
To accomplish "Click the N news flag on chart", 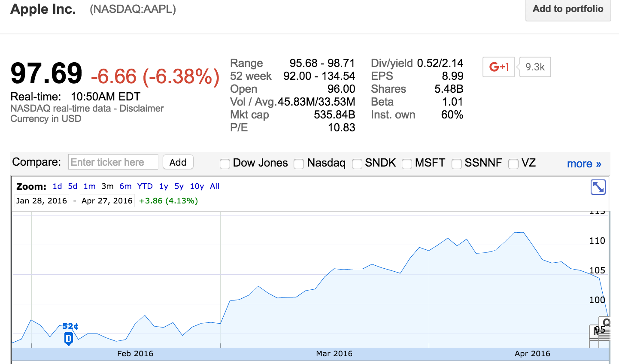I will point(595,331).
